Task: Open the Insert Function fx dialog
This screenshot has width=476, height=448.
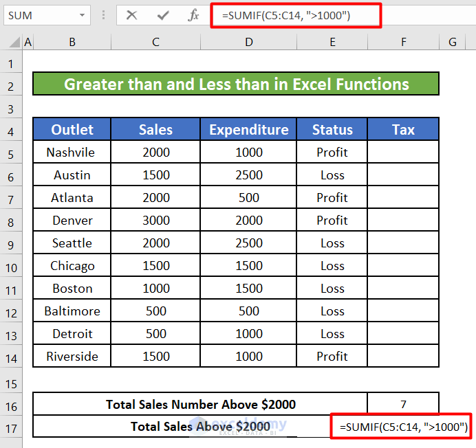Action: pyautogui.click(x=193, y=15)
